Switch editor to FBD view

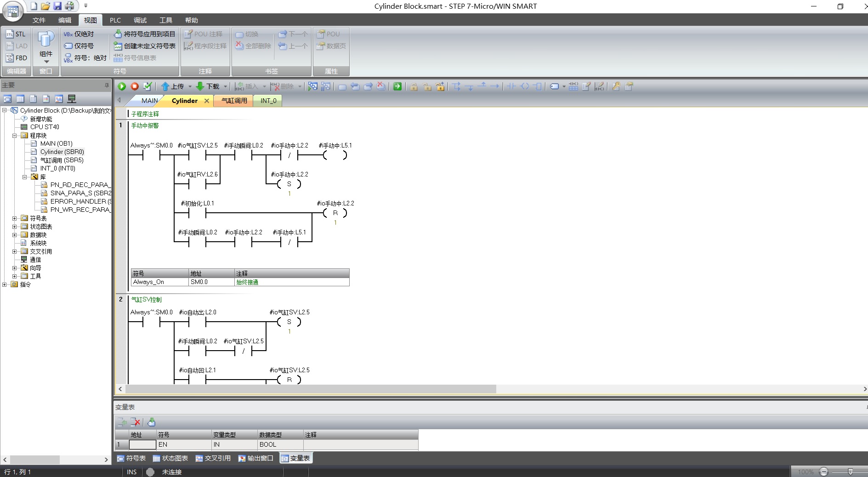[16, 58]
